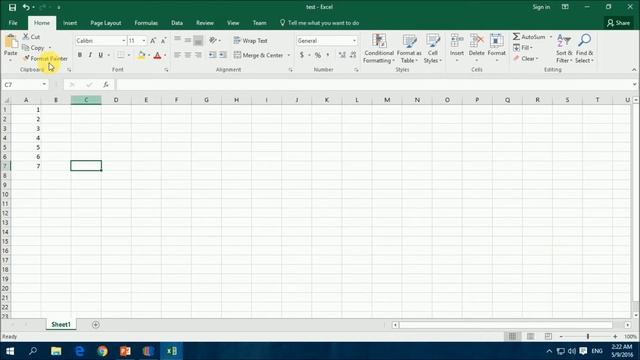This screenshot has height=360, width=640.
Task: Toggle Wrap Text
Action: 250,41
